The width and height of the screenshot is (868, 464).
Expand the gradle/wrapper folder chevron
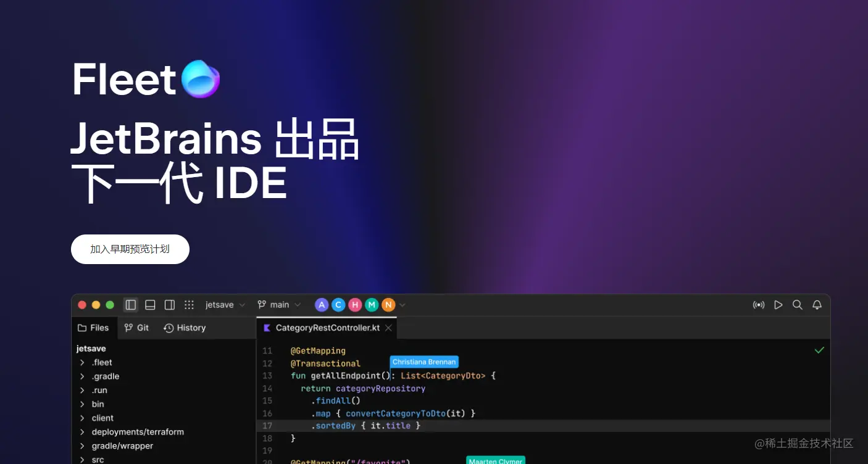coord(82,445)
